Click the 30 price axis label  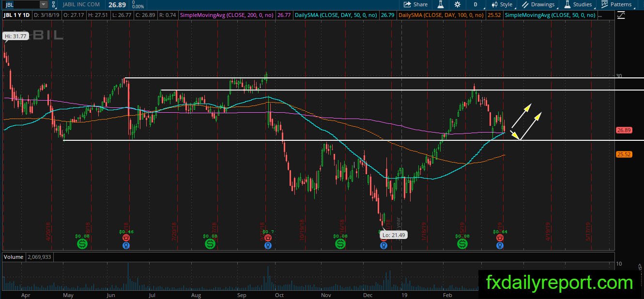(619, 75)
